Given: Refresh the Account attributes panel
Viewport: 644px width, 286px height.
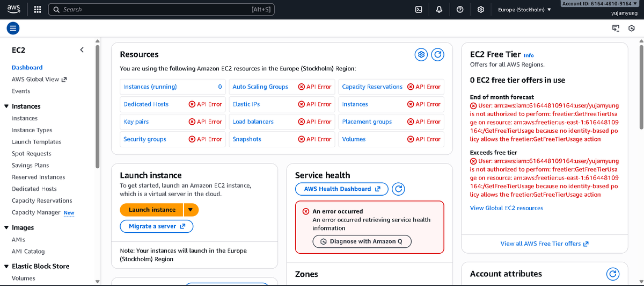Looking at the screenshot, I should [612, 274].
